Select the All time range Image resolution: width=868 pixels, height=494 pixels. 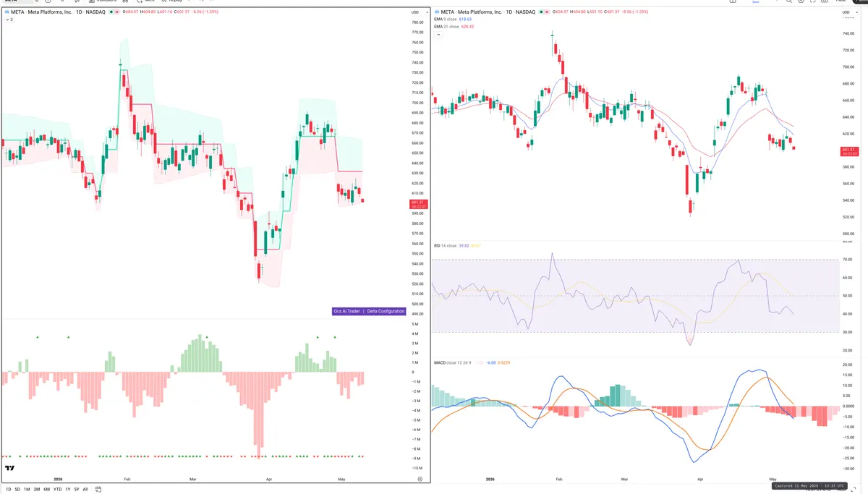click(85, 490)
